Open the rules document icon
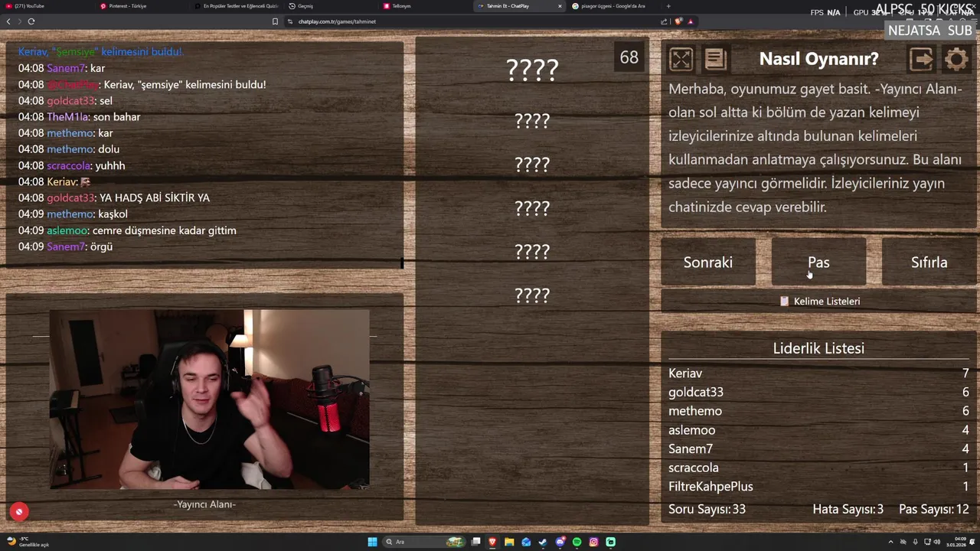 (x=715, y=59)
